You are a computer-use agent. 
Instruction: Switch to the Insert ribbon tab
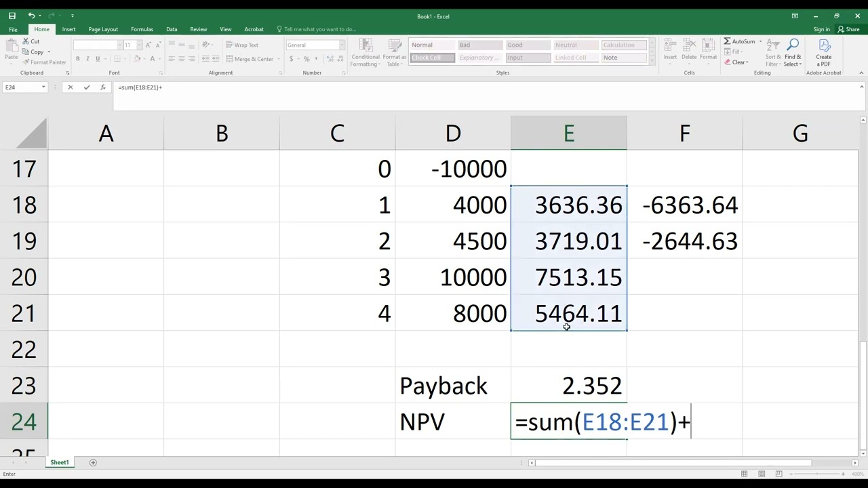pos(68,29)
